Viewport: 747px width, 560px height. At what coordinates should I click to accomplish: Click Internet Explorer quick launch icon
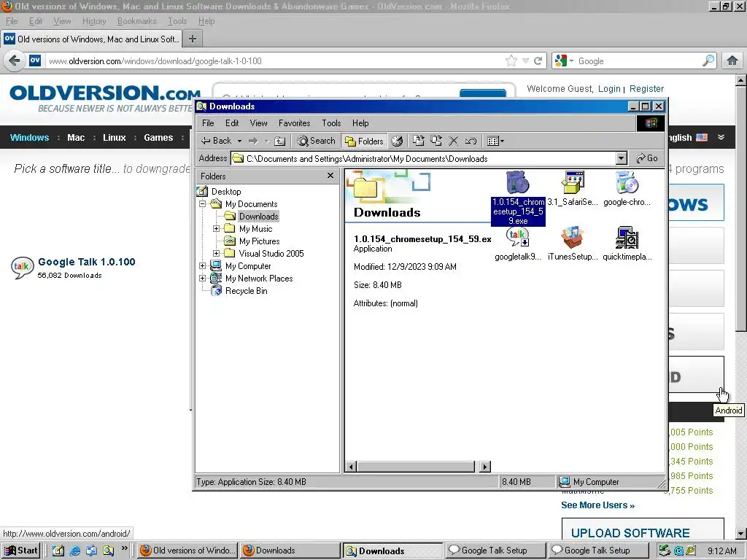tap(75, 551)
